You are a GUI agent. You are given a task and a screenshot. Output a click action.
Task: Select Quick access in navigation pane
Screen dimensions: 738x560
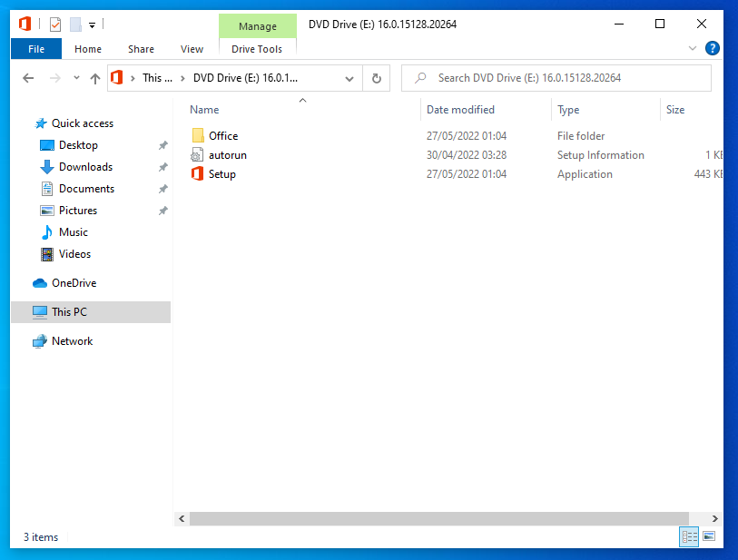coord(83,123)
